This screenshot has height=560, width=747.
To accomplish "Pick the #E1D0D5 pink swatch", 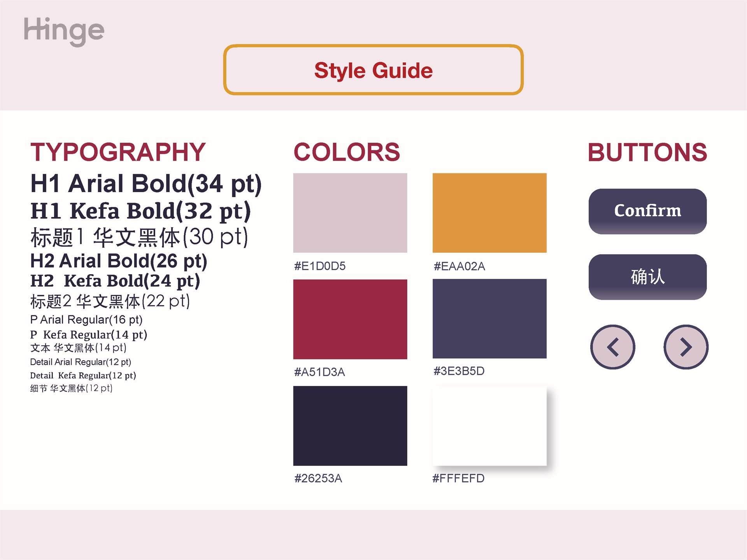I will click(350, 213).
